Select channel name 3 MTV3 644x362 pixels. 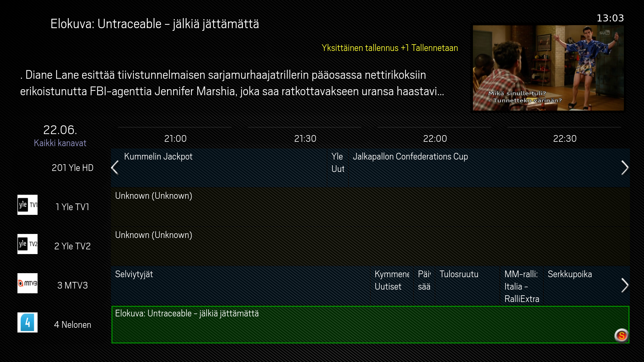pyautogui.click(x=72, y=286)
